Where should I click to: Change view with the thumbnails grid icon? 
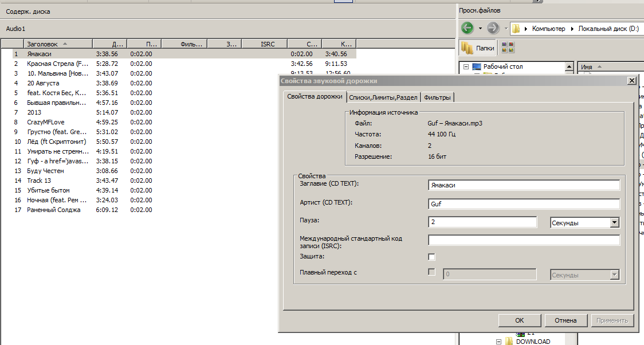(x=508, y=47)
